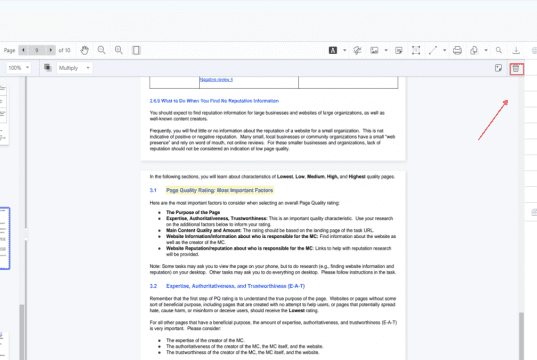Screen dimensions: 537x360
Task: Click the page number input field
Action: pos(37,50)
